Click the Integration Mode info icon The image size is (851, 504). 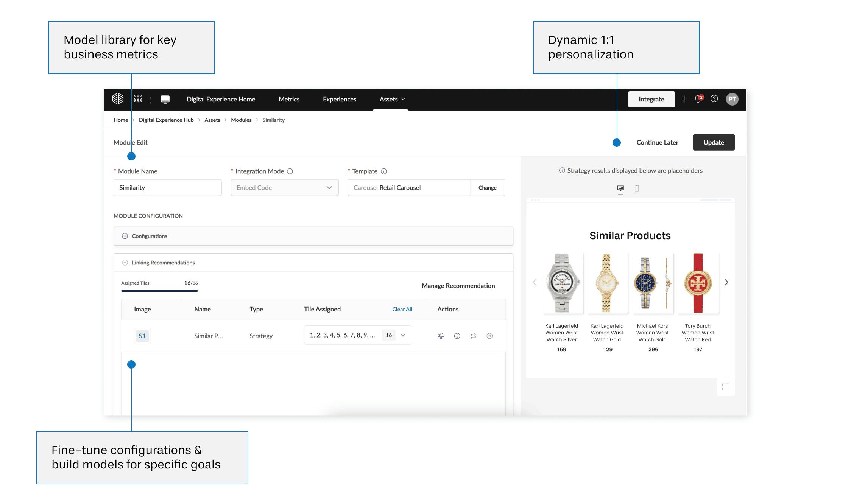[290, 171]
